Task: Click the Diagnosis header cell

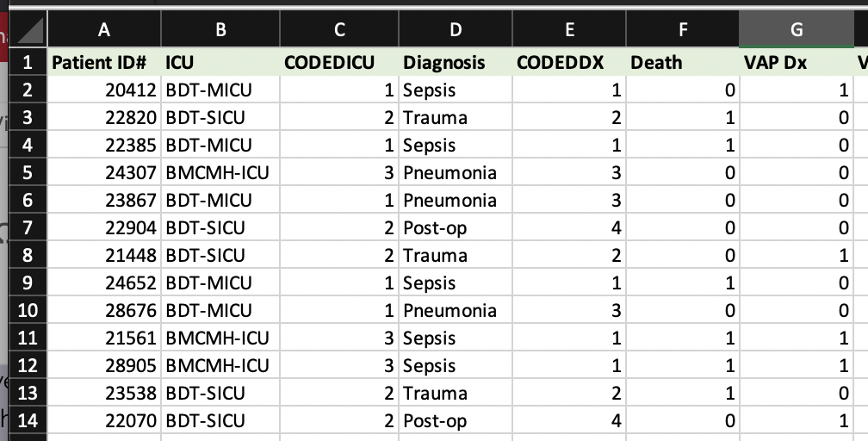Action: [456, 63]
